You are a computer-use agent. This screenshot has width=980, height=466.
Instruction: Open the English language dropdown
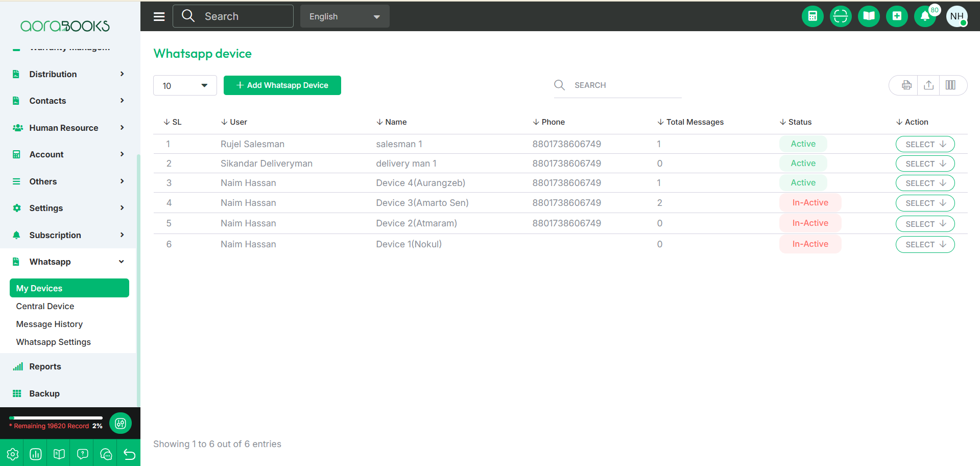point(345,16)
